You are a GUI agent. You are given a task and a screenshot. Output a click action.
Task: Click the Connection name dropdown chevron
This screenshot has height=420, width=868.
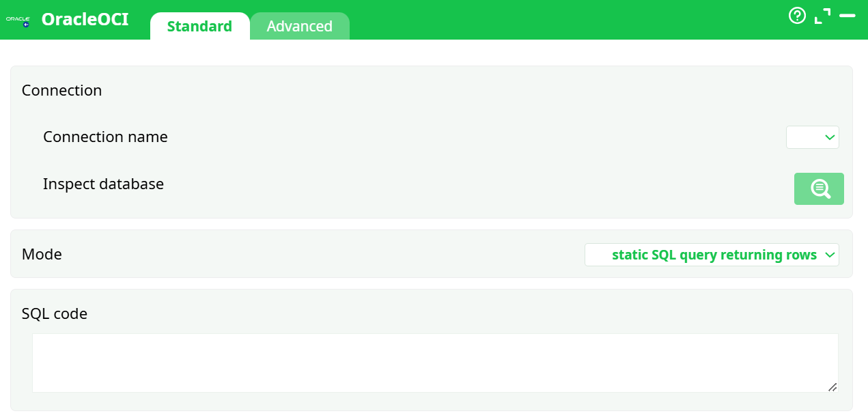pos(828,137)
